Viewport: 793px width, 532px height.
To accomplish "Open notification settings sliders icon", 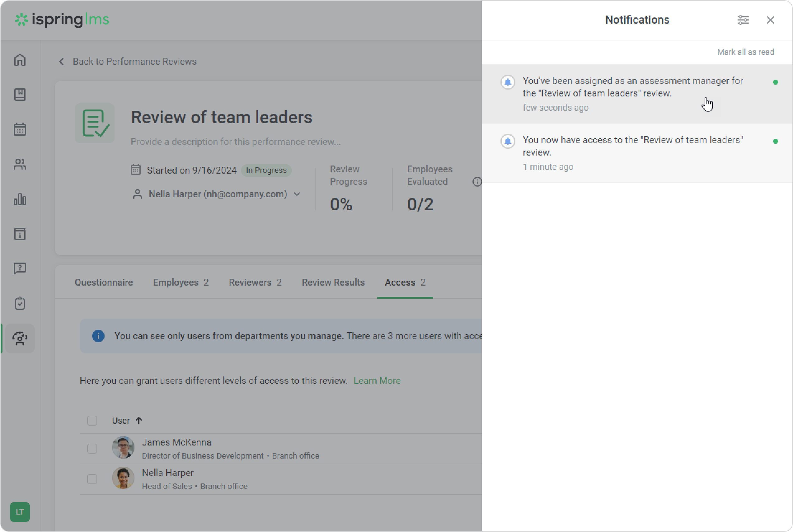I will point(743,20).
